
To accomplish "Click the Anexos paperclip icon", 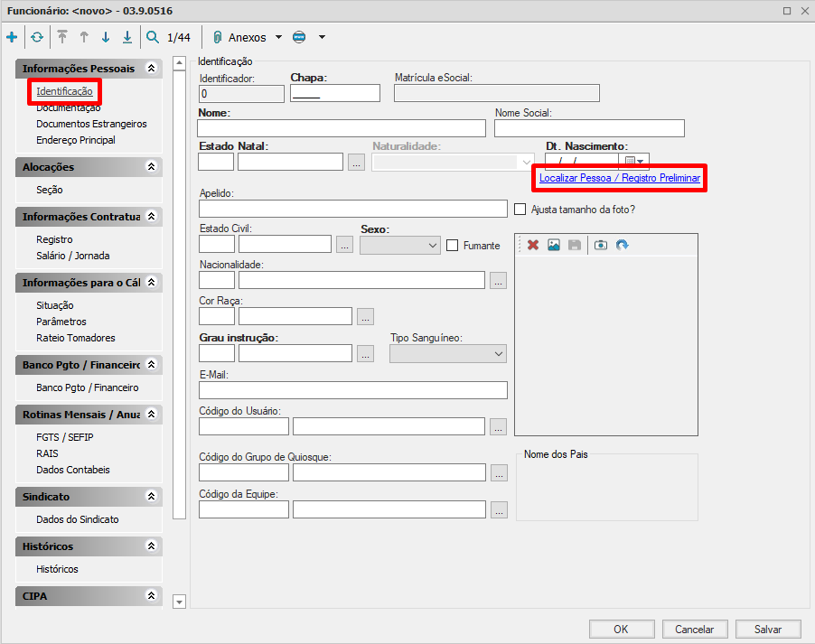I will click(x=218, y=37).
